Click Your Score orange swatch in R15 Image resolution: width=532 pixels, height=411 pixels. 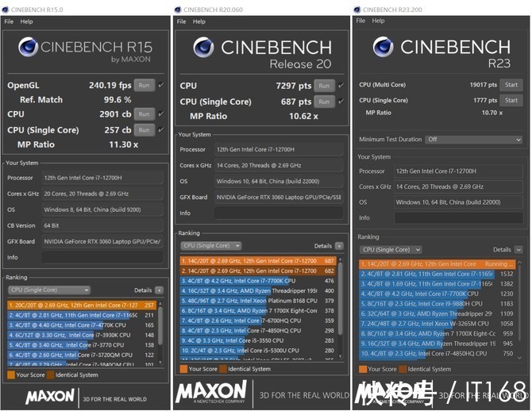pos(11,375)
